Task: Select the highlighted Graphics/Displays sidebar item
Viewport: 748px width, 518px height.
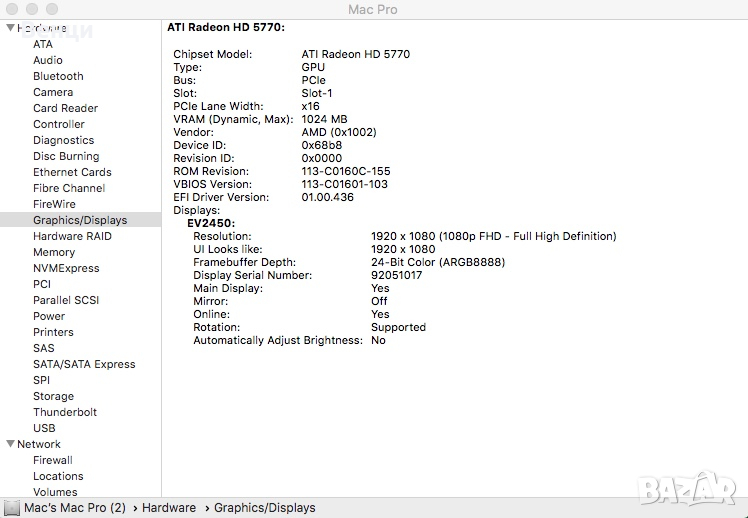Action: coord(80,220)
